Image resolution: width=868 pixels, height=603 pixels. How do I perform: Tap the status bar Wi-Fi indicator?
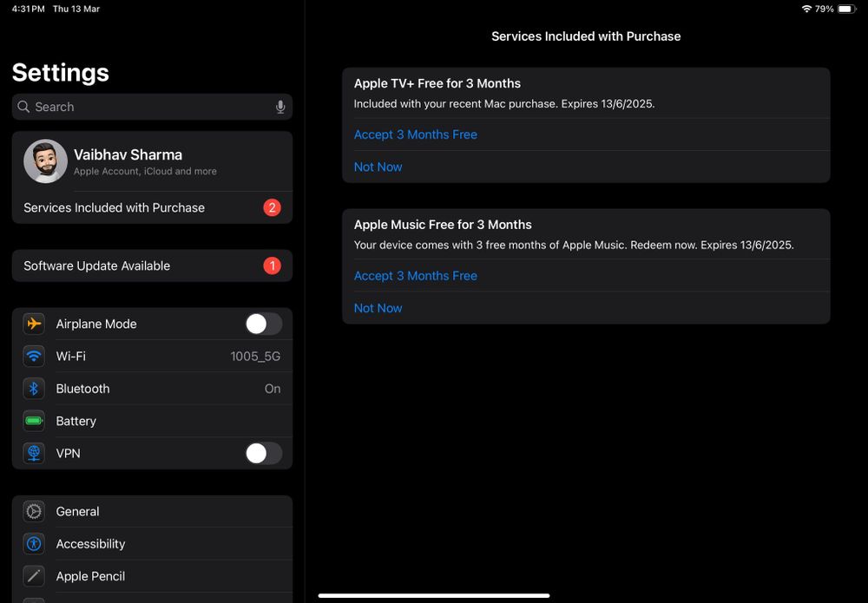806,9
